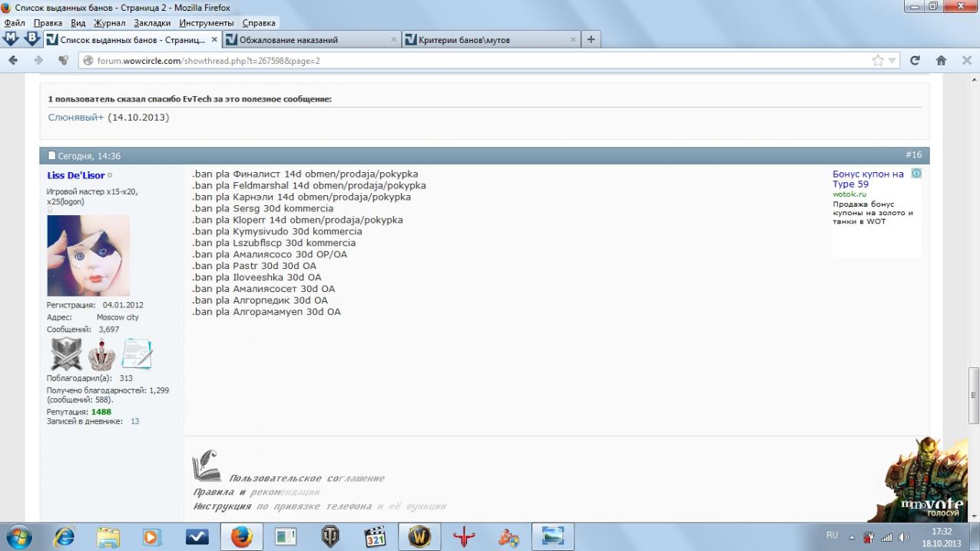Click the pinned M tab icon
Viewport: 980px width, 551px height.
pyautogui.click(x=12, y=39)
